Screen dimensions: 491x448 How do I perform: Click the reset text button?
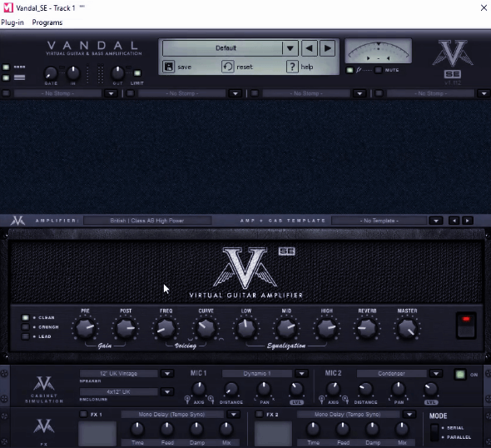click(x=245, y=67)
